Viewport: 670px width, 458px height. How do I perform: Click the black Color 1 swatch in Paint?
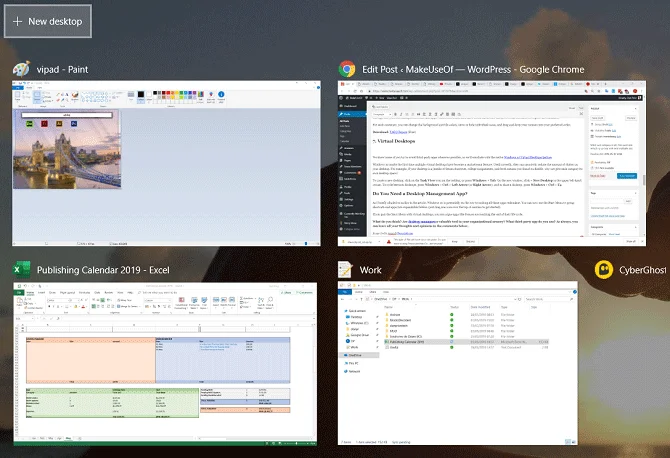point(141,95)
